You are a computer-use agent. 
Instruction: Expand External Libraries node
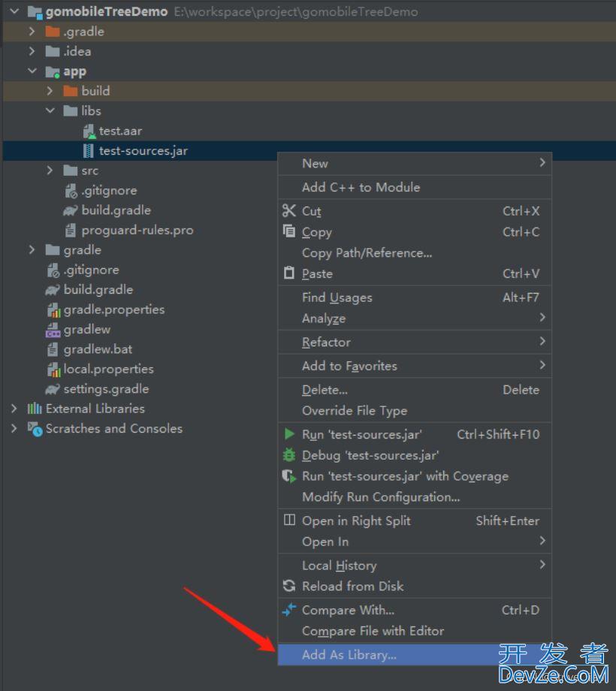coord(14,409)
